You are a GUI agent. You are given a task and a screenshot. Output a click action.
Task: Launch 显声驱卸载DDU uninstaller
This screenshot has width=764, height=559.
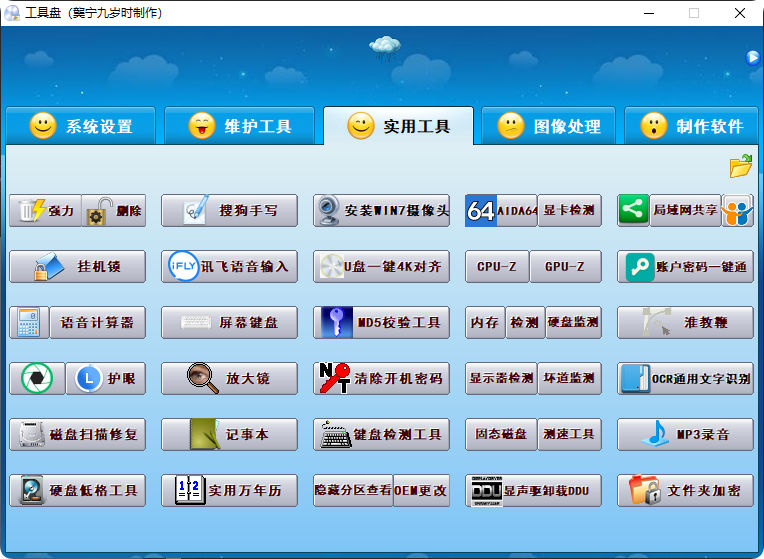[534, 490]
